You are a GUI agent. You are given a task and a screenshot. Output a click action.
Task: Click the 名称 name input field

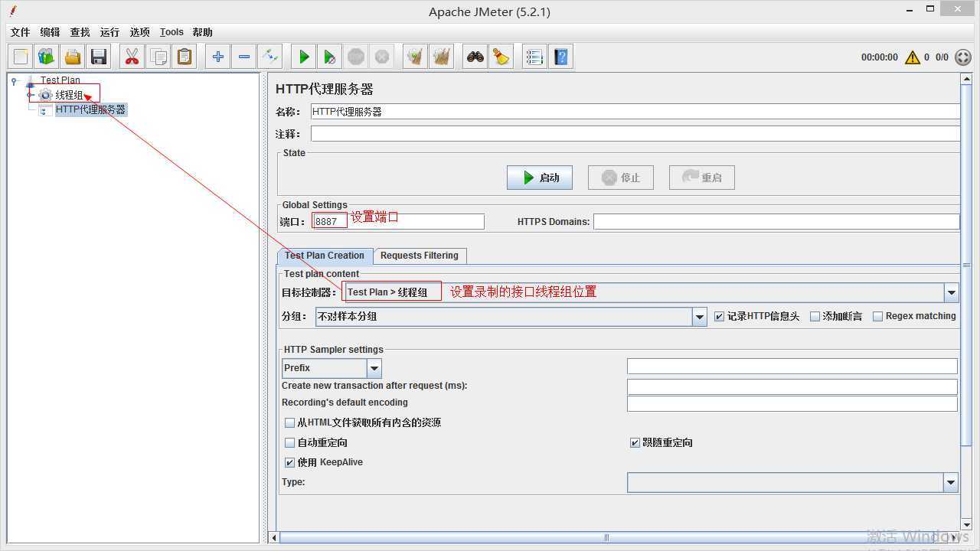pyautogui.click(x=635, y=112)
